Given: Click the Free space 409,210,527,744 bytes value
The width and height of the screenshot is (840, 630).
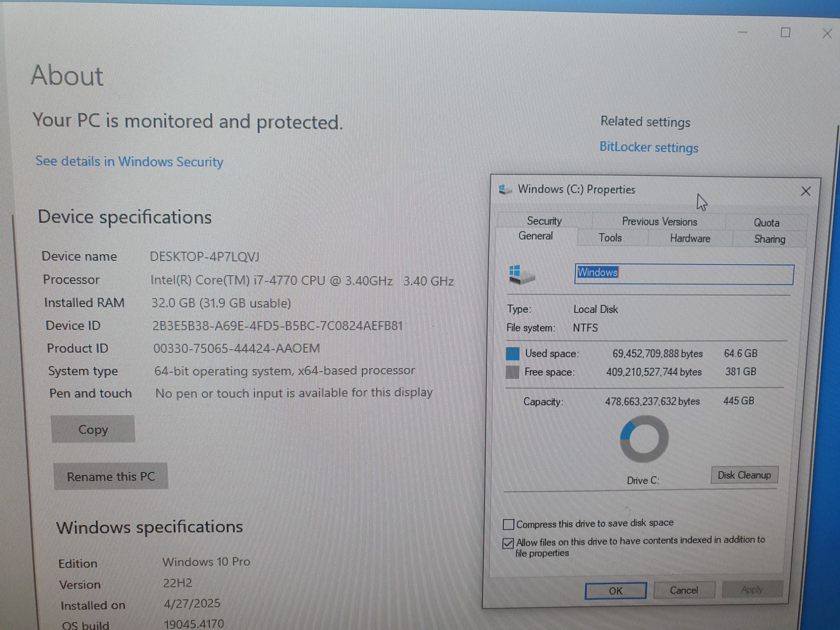Looking at the screenshot, I should coord(654,372).
